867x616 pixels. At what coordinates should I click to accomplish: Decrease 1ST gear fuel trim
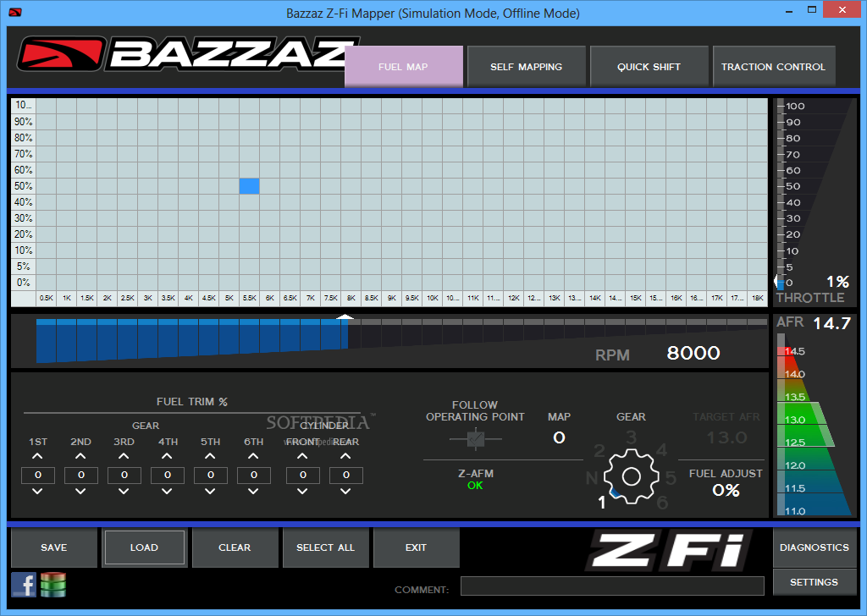[37, 491]
